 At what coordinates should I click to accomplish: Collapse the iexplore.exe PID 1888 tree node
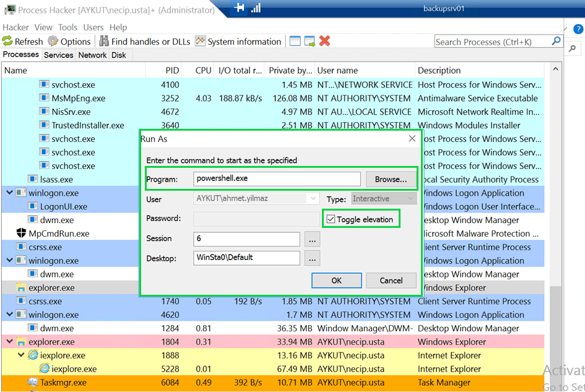pyautogui.click(x=21, y=355)
